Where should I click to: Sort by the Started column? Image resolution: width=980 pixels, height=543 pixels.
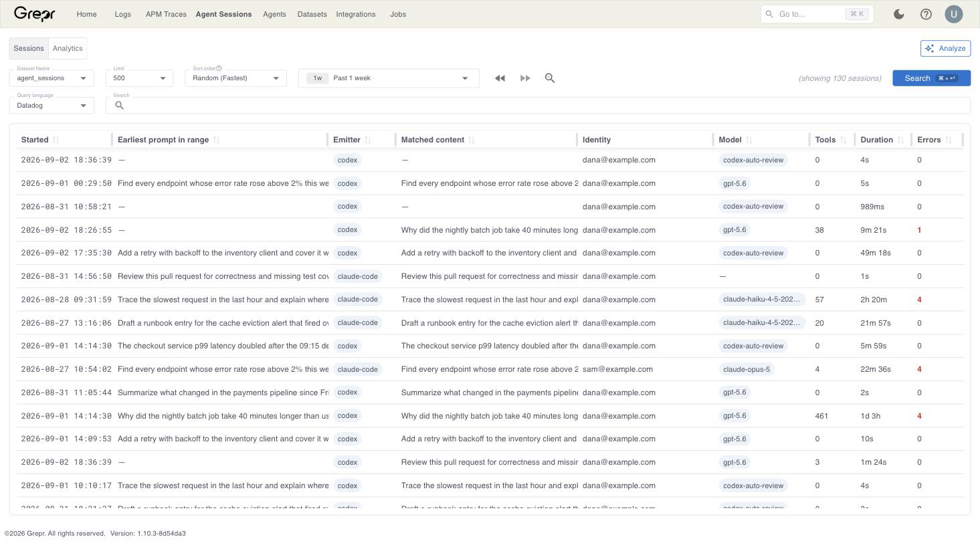tap(56, 140)
